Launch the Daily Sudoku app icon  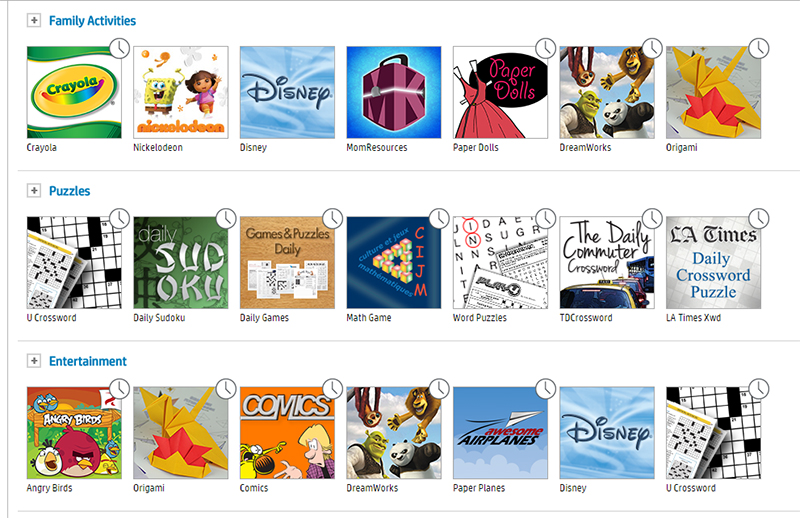point(181,262)
